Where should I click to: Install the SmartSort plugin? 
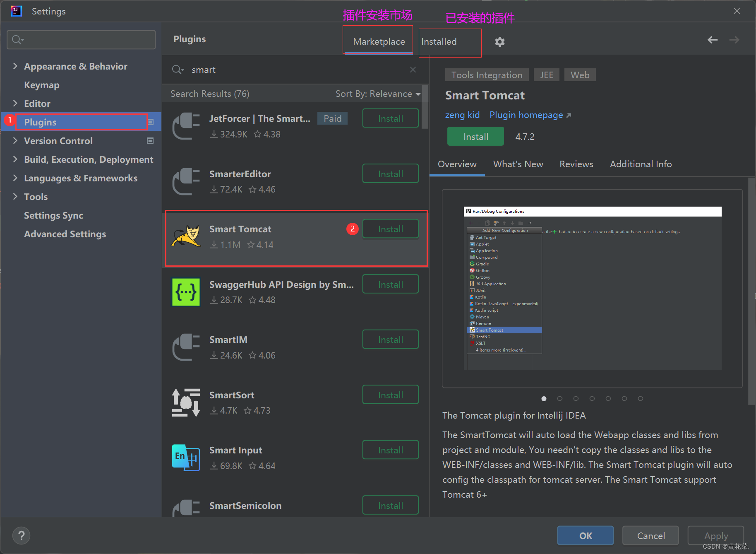pos(391,395)
